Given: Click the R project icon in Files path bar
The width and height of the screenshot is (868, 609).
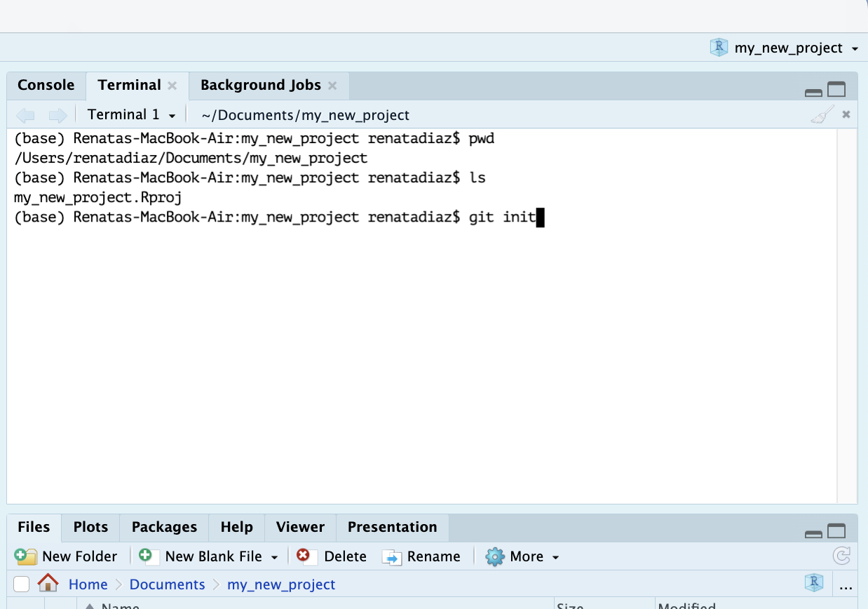Looking at the screenshot, I should 813,583.
